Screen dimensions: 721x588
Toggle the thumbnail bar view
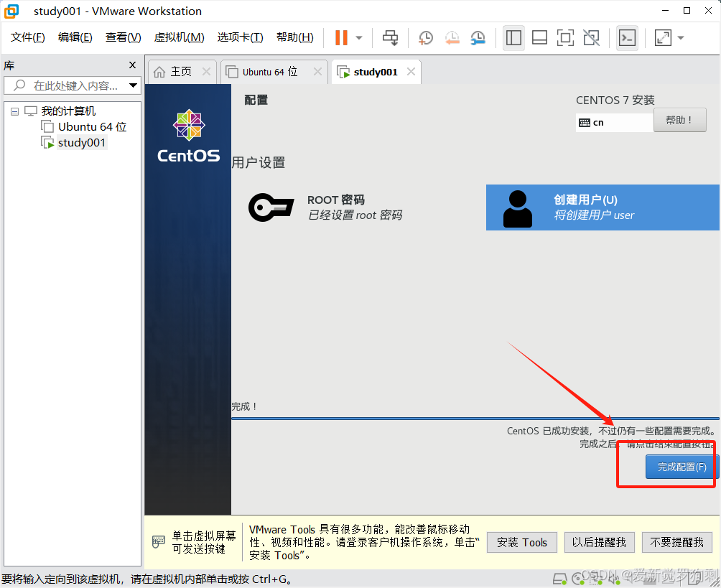(539, 38)
